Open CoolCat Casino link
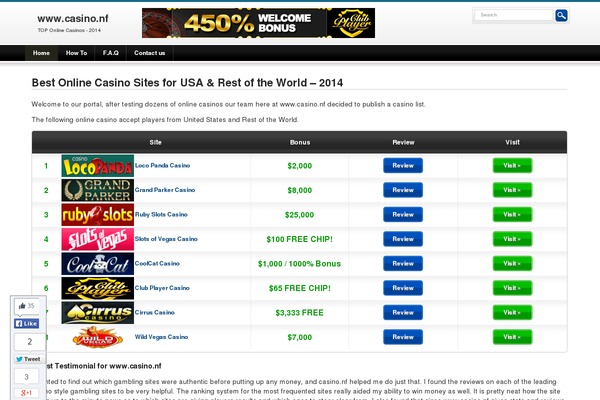The height and width of the screenshot is (400, 600). 157,263
